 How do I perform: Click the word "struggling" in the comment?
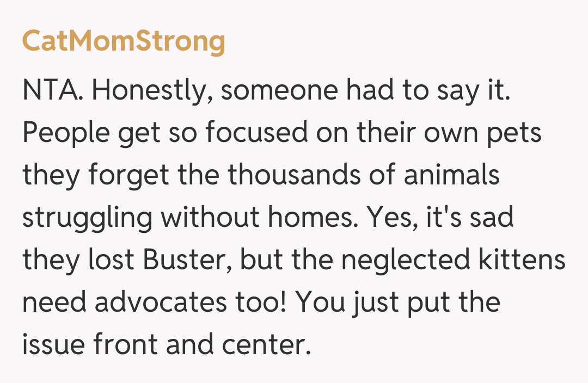(87, 218)
